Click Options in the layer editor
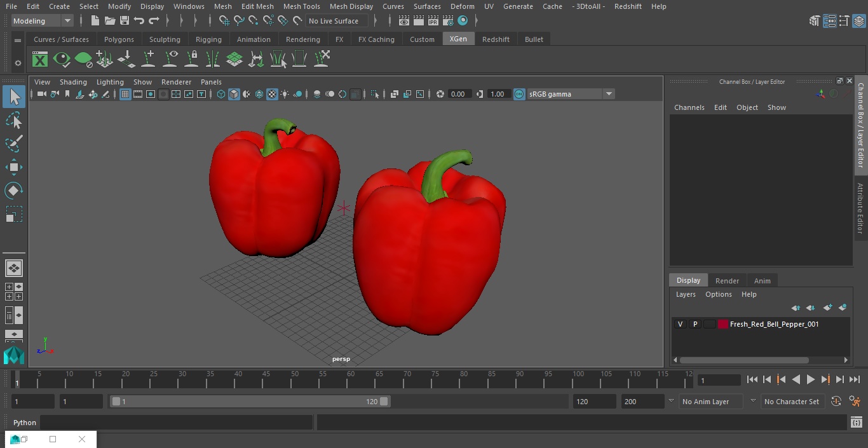 point(719,294)
